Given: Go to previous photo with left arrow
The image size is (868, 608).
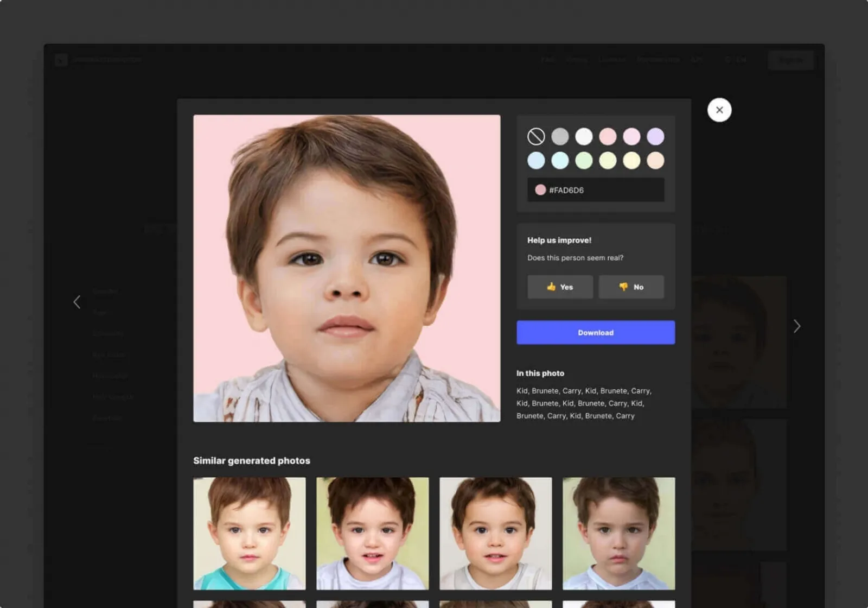Looking at the screenshot, I should [x=77, y=302].
